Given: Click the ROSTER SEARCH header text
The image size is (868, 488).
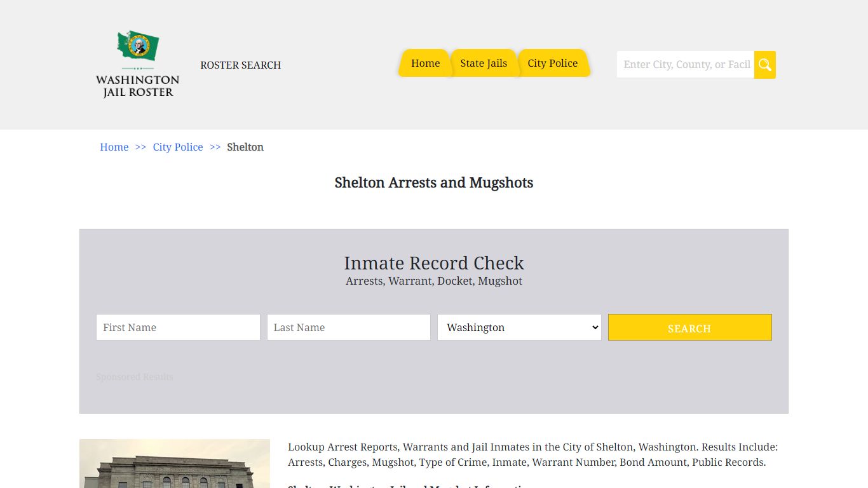Looking at the screenshot, I should [241, 65].
